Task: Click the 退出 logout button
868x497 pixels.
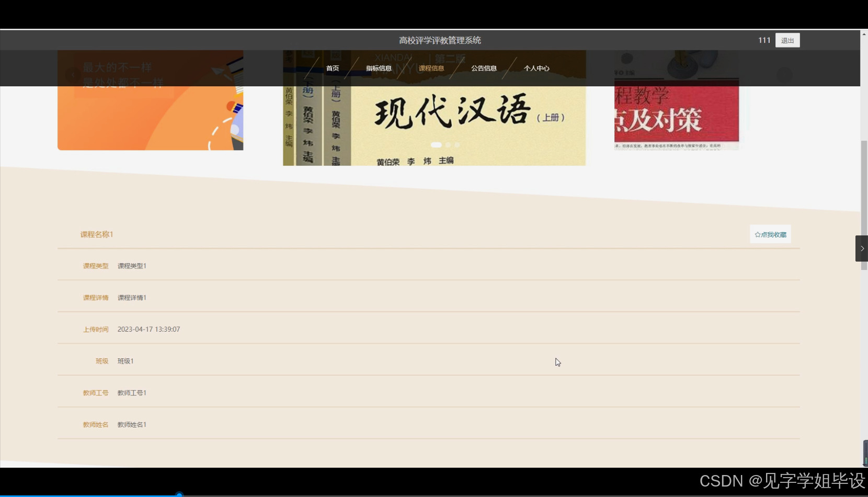Action: coord(788,40)
